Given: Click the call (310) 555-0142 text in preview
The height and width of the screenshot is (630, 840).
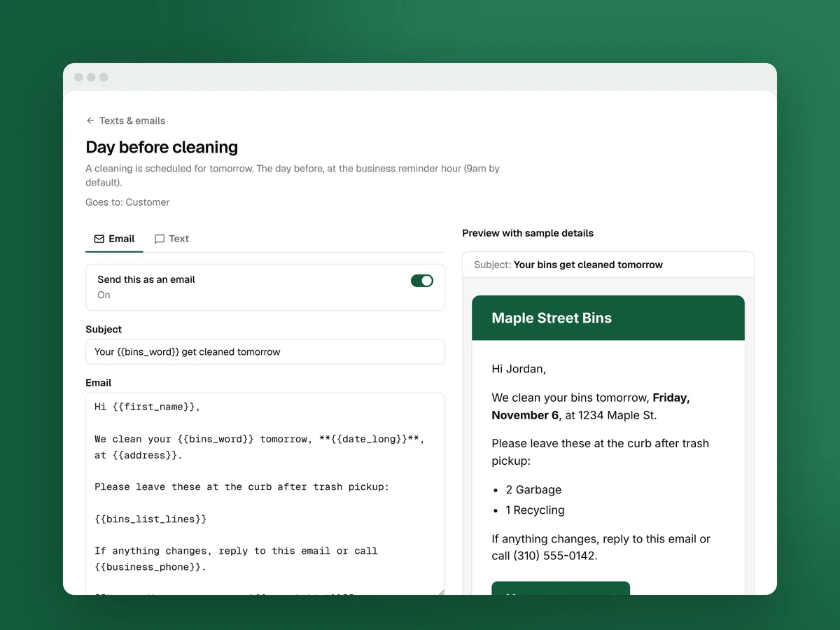Looking at the screenshot, I should click(545, 556).
